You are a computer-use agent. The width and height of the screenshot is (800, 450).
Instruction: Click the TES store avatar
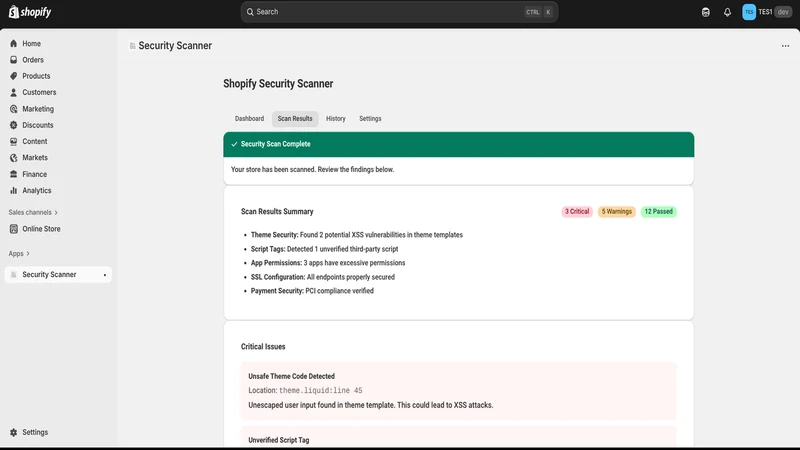[748, 12]
